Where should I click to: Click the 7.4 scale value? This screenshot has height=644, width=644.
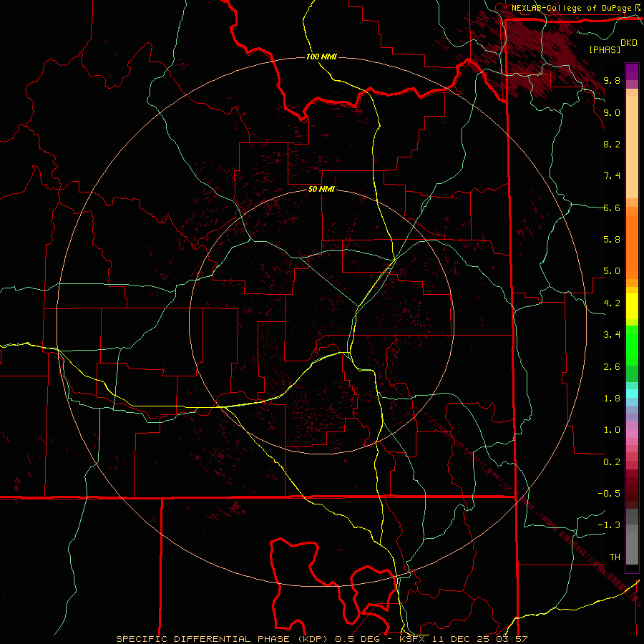click(x=612, y=176)
